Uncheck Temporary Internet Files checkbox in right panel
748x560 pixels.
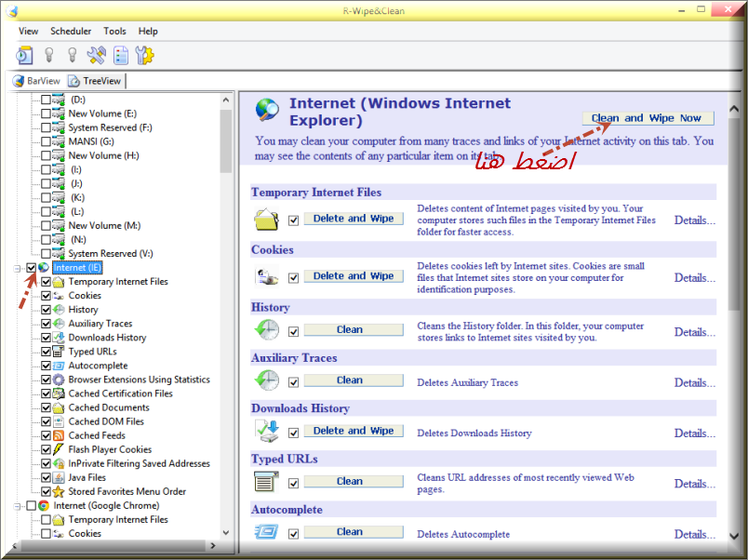click(293, 220)
